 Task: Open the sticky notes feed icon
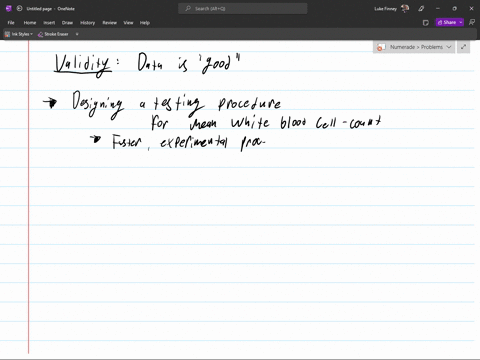(426, 23)
